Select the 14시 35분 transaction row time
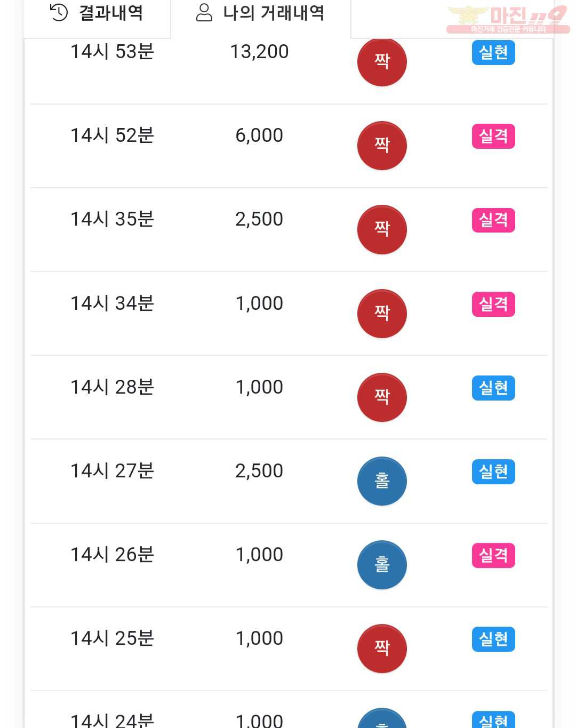 (113, 219)
